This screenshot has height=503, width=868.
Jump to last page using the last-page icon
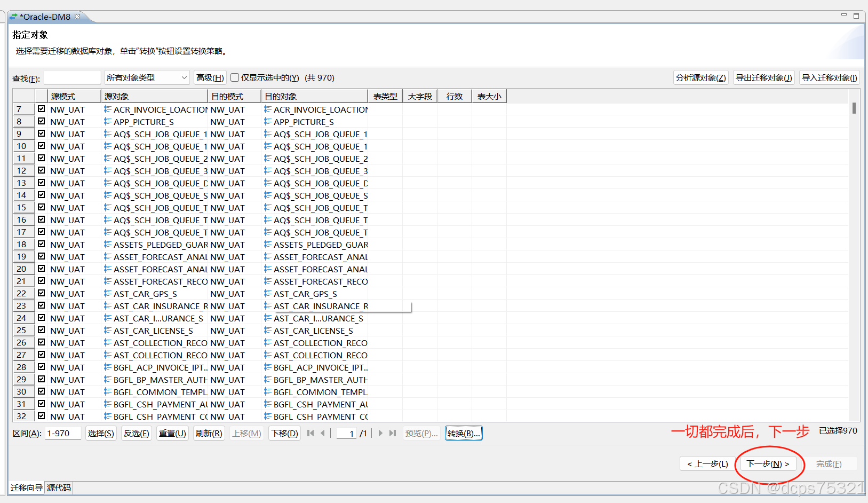click(x=393, y=433)
